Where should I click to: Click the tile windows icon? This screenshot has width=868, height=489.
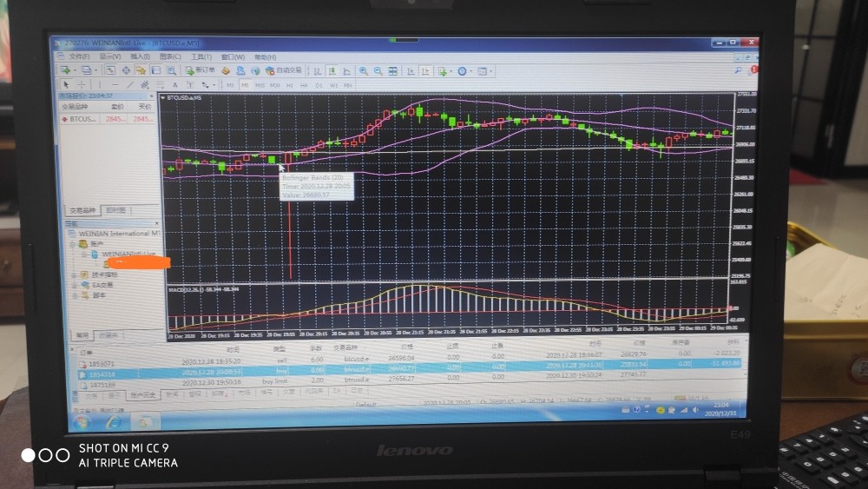click(393, 71)
